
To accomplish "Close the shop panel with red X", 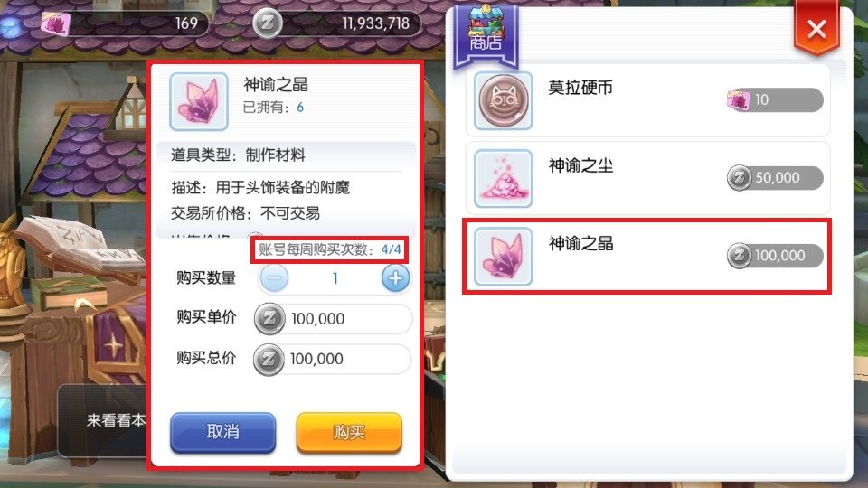I will pyautogui.click(x=816, y=28).
